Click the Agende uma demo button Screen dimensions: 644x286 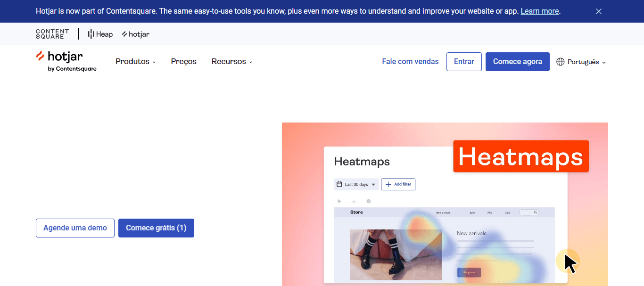tap(75, 228)
